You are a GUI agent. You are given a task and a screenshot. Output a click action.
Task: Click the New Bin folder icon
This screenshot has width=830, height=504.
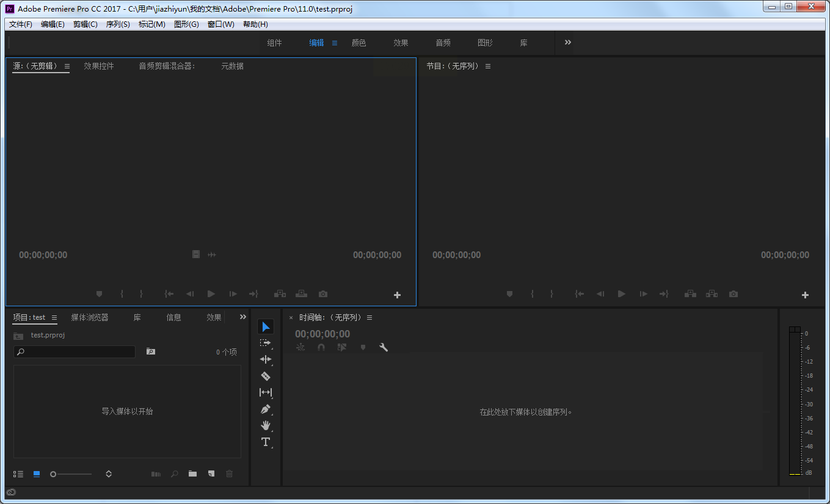(192, 473)
